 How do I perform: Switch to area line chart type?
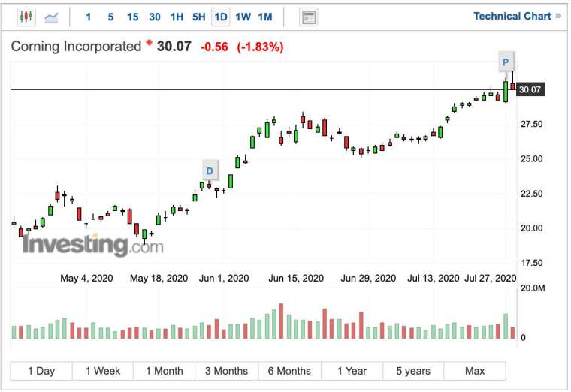pos(51,17)
